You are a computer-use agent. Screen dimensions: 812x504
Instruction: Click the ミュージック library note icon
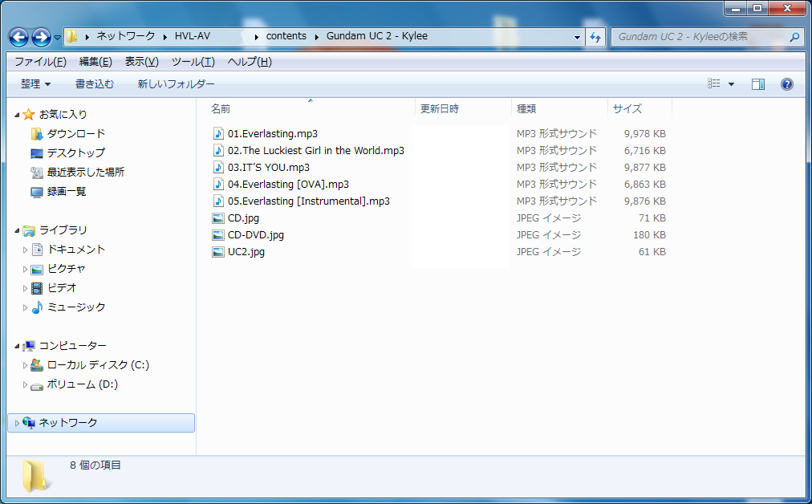click(x=37, y=307)
